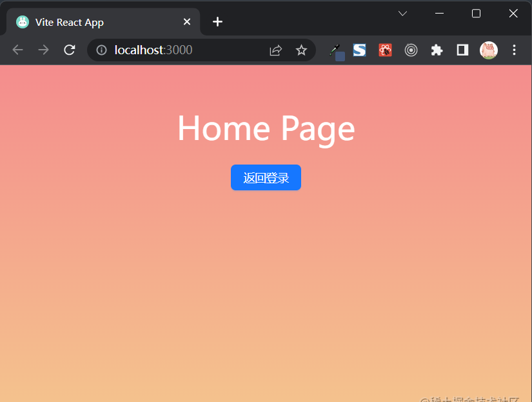This screenshot has height=402, width=532.
Task: Click the blue 返回登录 button
Action: 266,177
